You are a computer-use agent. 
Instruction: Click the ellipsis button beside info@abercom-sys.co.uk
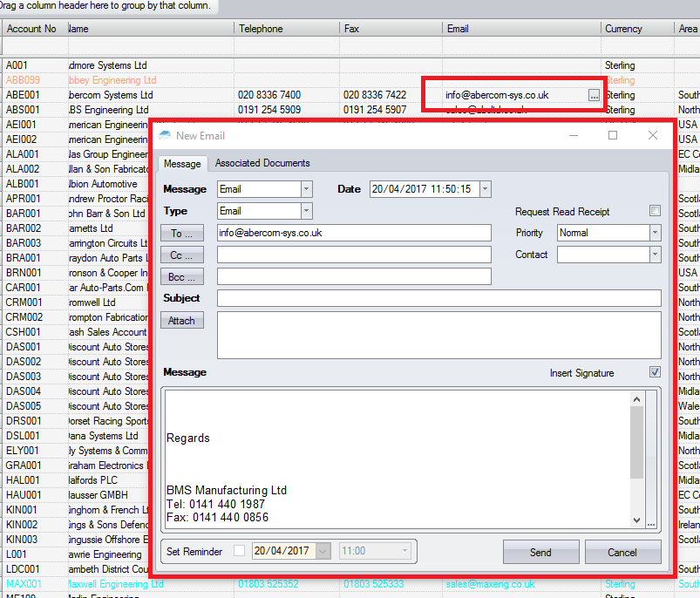point(594,95)
